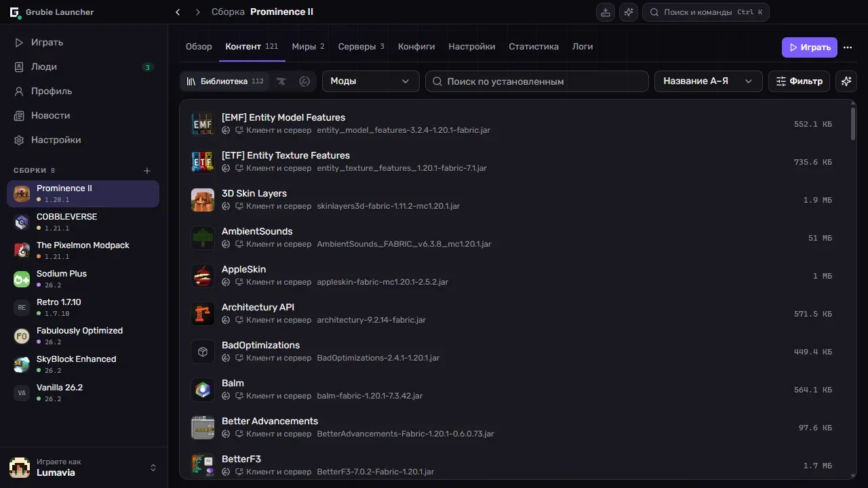
Task: Click the Поиск по установленным search box
Action: [x=537, y=81]
